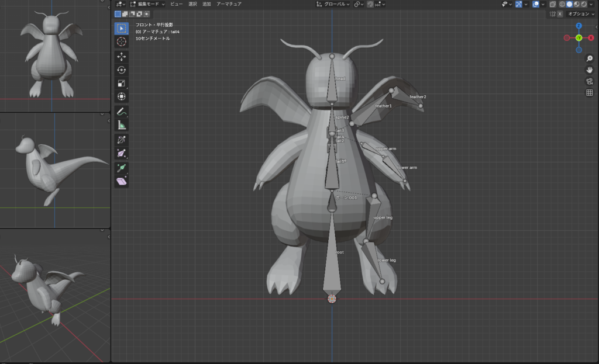599x364 pixels.
Task: Toggle X-ray display in header
Action: 553,4
